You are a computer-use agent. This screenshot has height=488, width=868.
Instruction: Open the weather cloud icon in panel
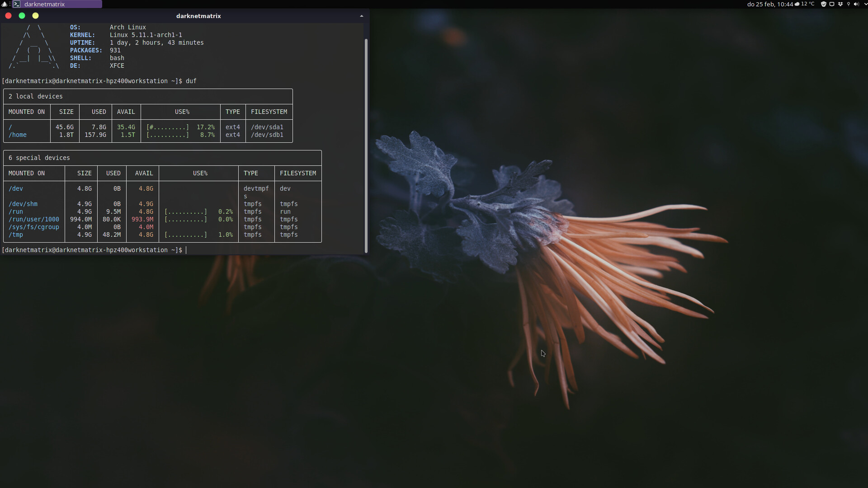click(x=797, y=4)
